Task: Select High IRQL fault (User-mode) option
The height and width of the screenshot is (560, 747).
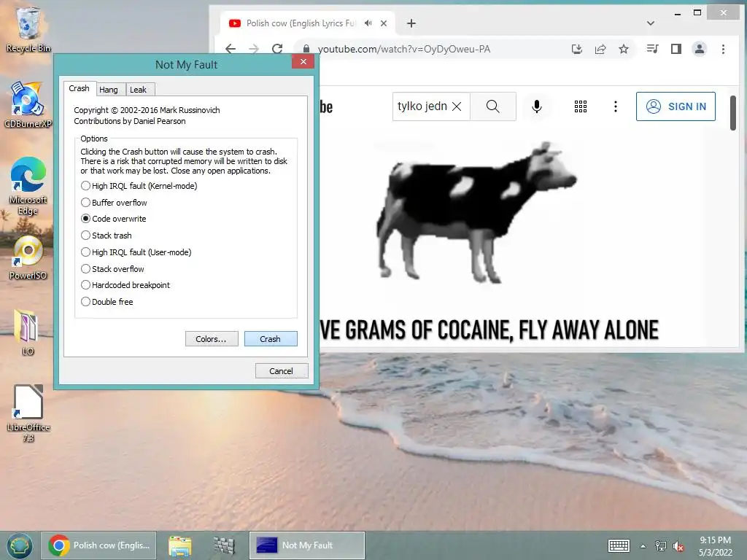Action: pos(136,252)
